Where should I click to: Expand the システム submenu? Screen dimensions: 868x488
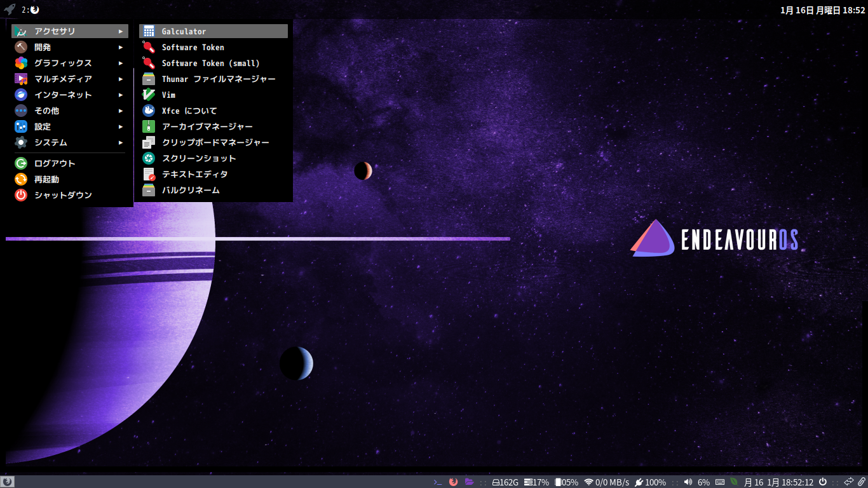coord(70,142)
